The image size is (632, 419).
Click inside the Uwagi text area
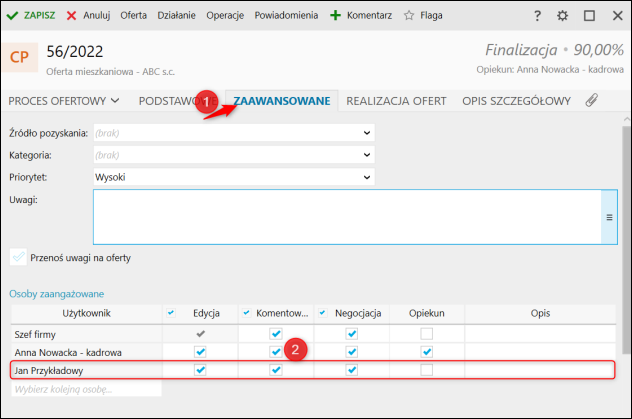(x=347, y=217)
